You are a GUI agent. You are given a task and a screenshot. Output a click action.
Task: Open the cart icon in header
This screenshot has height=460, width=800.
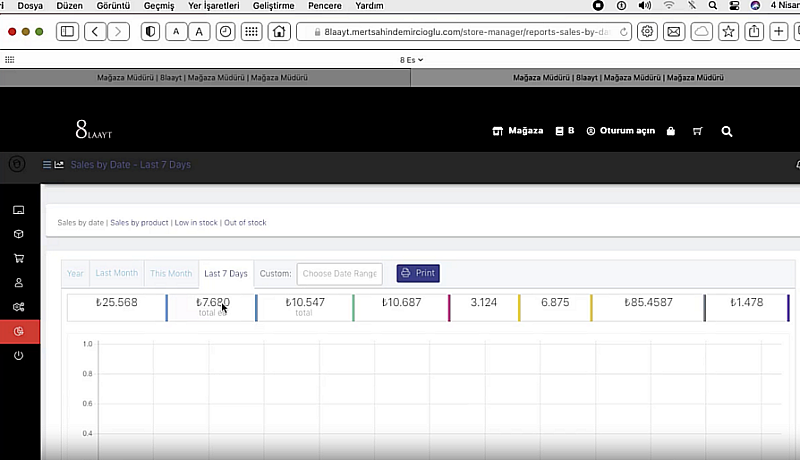click(x=697, y=131)
